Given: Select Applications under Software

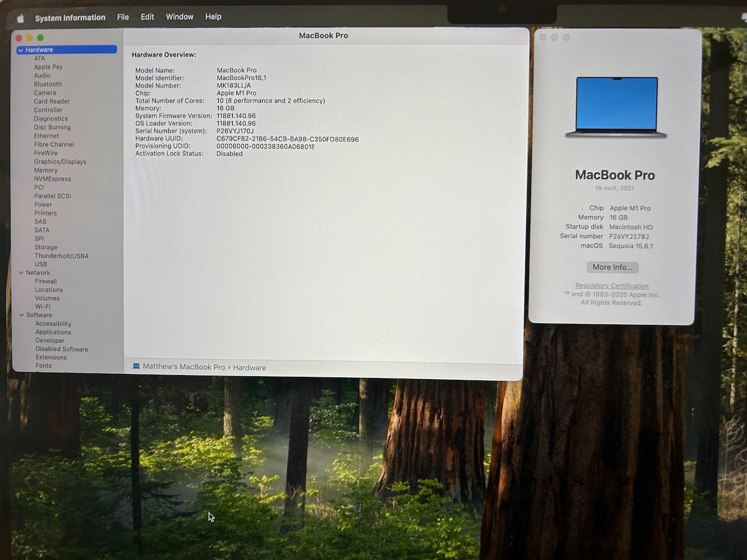Looking at the screenshot, I should click(53, 332).
